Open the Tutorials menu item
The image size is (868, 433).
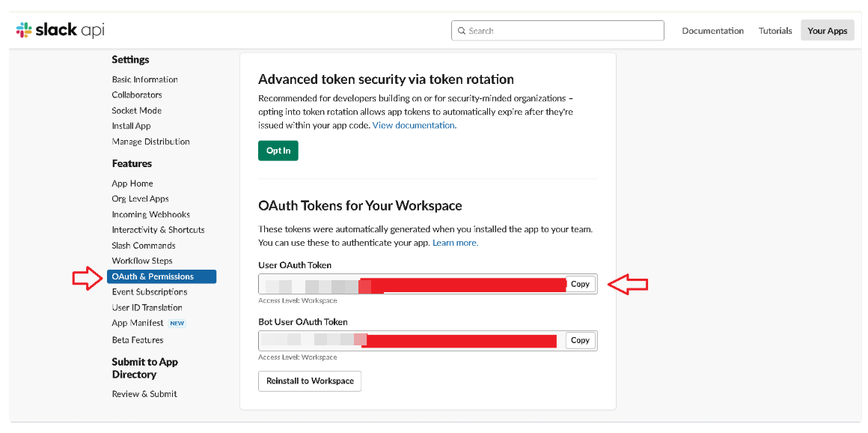coord(775,31)
